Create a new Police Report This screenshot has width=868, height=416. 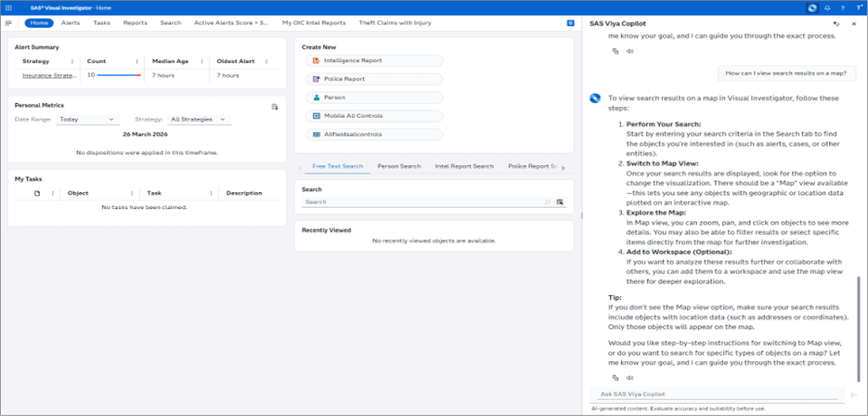point(374,79)
